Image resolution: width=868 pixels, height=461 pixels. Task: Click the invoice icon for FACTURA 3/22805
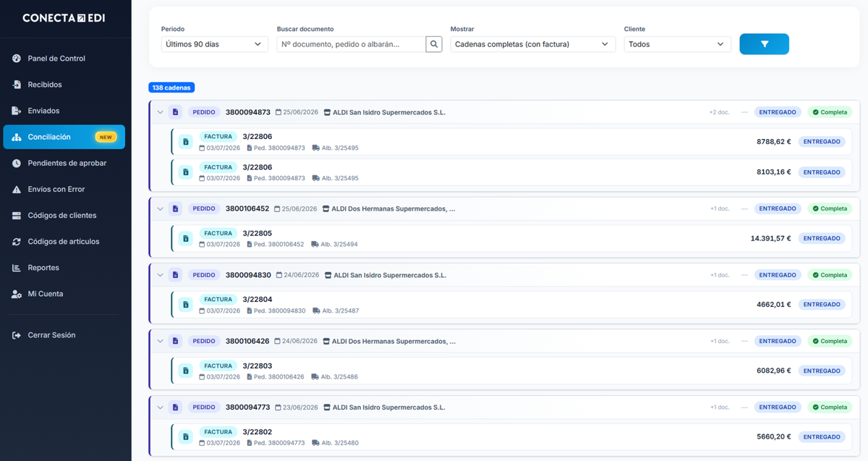[x=186, y=238]
